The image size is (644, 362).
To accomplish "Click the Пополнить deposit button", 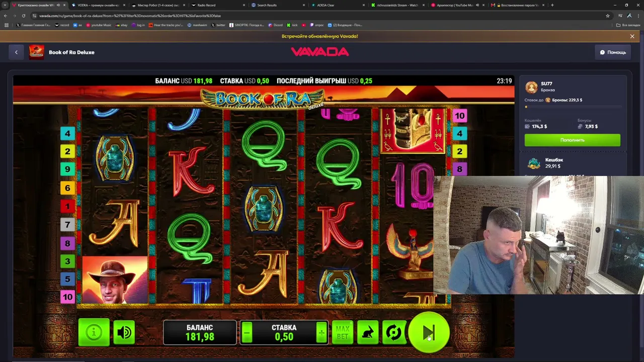I will point(572,140).
